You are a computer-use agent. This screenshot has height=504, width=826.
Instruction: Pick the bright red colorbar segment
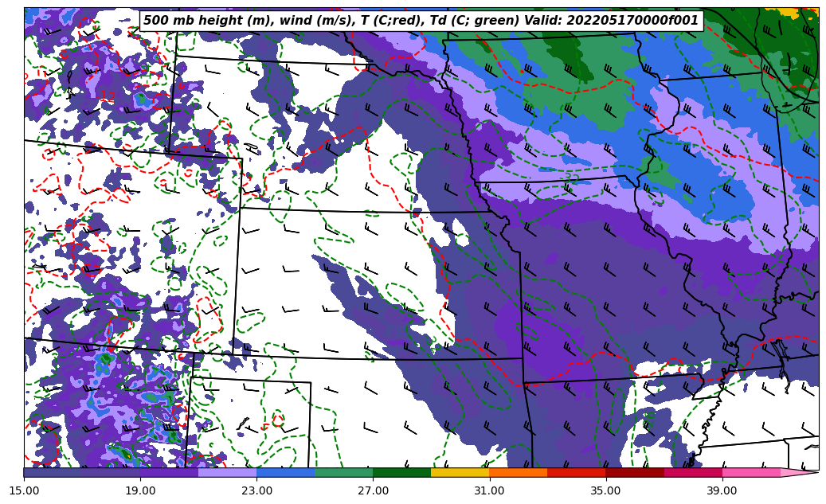coord(576,472)
